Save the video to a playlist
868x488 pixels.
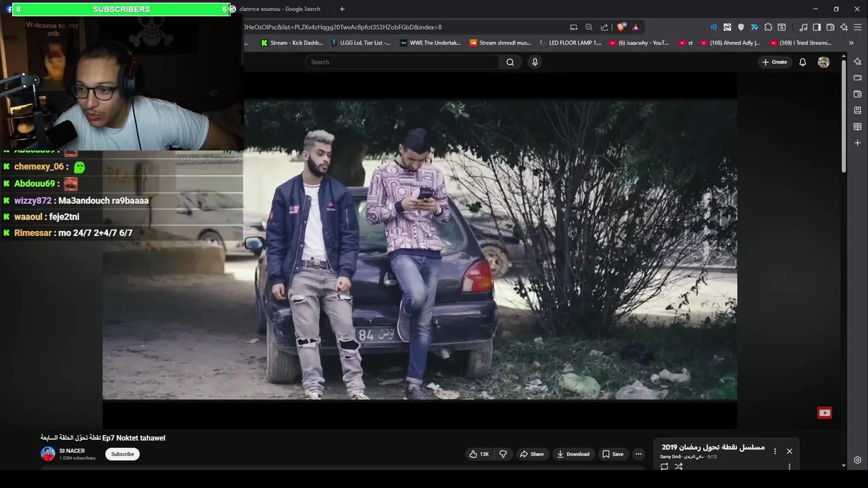[x=612, y=454]
